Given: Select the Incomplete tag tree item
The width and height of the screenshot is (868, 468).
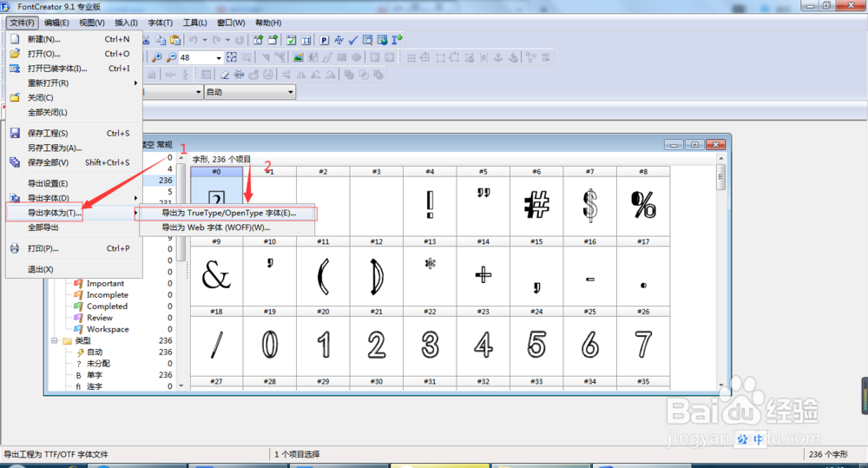Looking at the screenshot, I should click(108, 294).
